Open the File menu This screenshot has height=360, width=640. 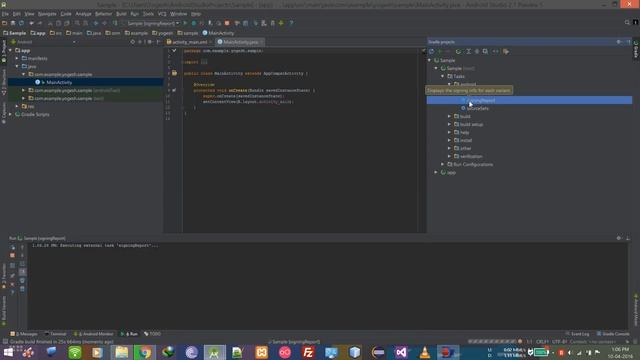click(5, 14)
